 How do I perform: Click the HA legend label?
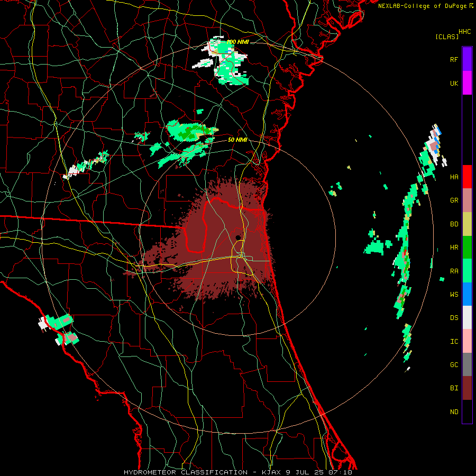(x=454, y=177)
